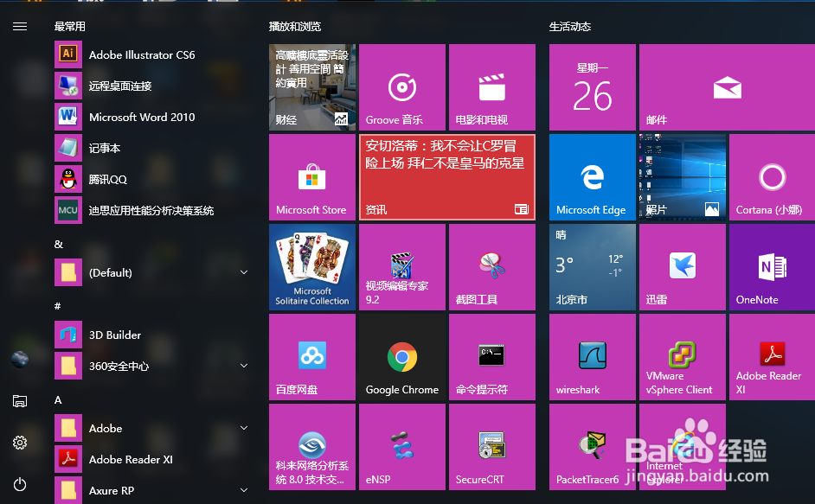Image resolution: width=815 pixels, height=504 pixels.
Task: Launch the eNSP tile
Action: 402,447
